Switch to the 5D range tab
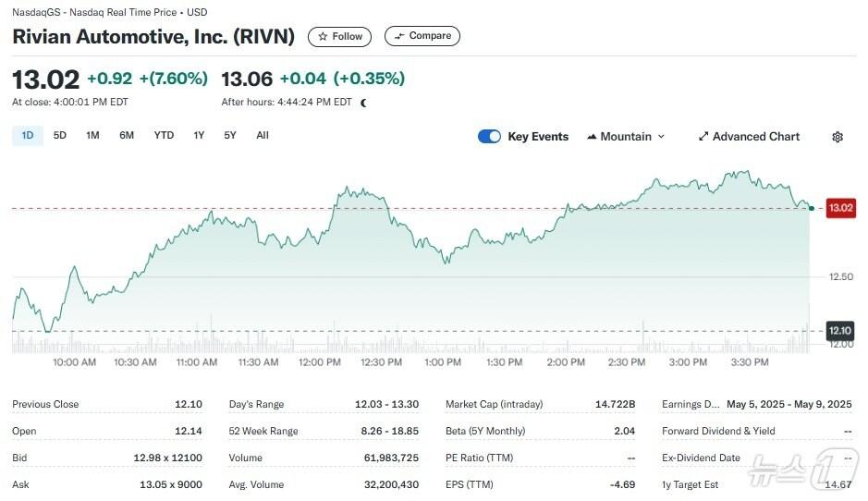Viewport: 868px width, 501px height. point(60,136)
